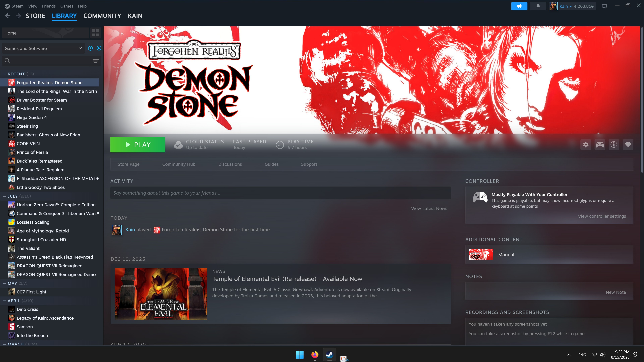
Task: Toggle ready-to-play filter icon
Action: click(99, 48)
